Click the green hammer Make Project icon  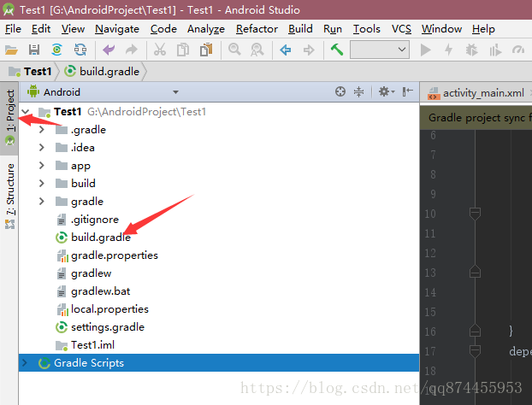337,50
